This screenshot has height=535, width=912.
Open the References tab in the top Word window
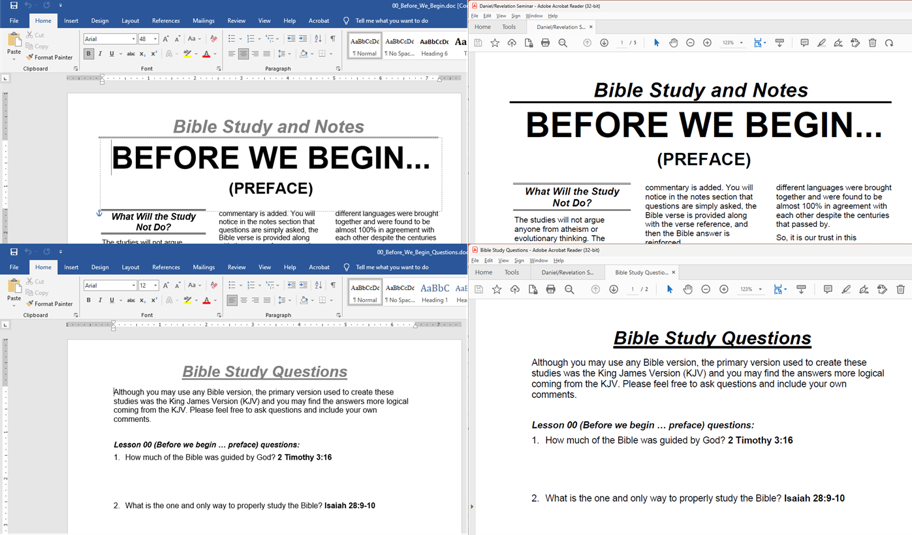(166, 20)
